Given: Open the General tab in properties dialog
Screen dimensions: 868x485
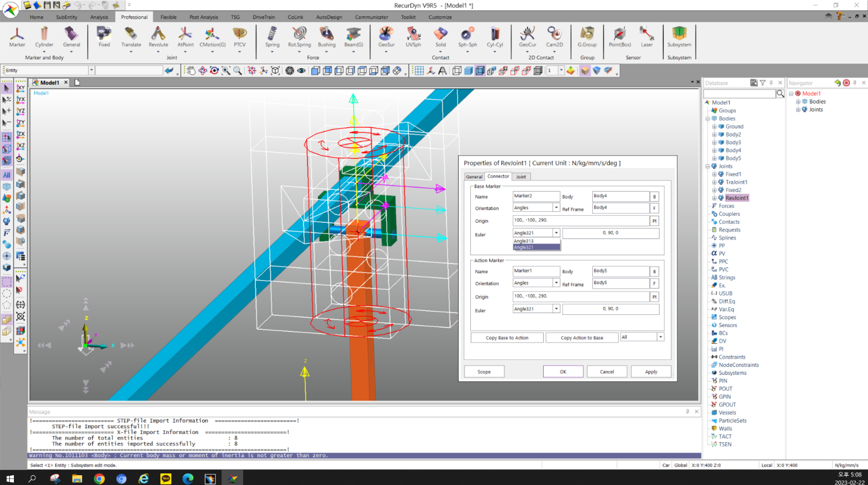Looking at the screenshot, I should pos(474,177).
